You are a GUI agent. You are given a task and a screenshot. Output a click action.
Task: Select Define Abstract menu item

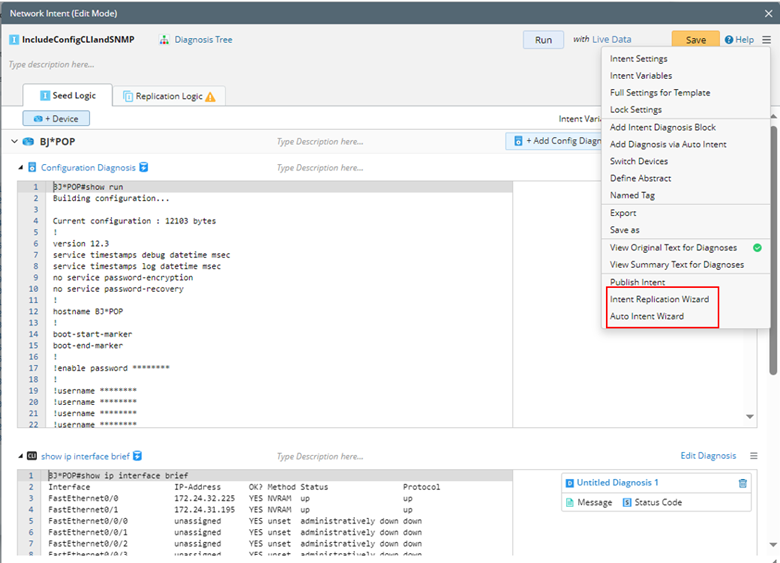640,178
